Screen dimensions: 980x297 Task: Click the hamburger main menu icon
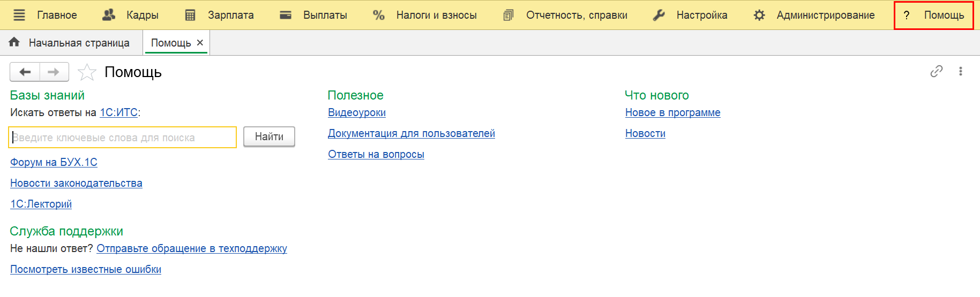point(19,15)
